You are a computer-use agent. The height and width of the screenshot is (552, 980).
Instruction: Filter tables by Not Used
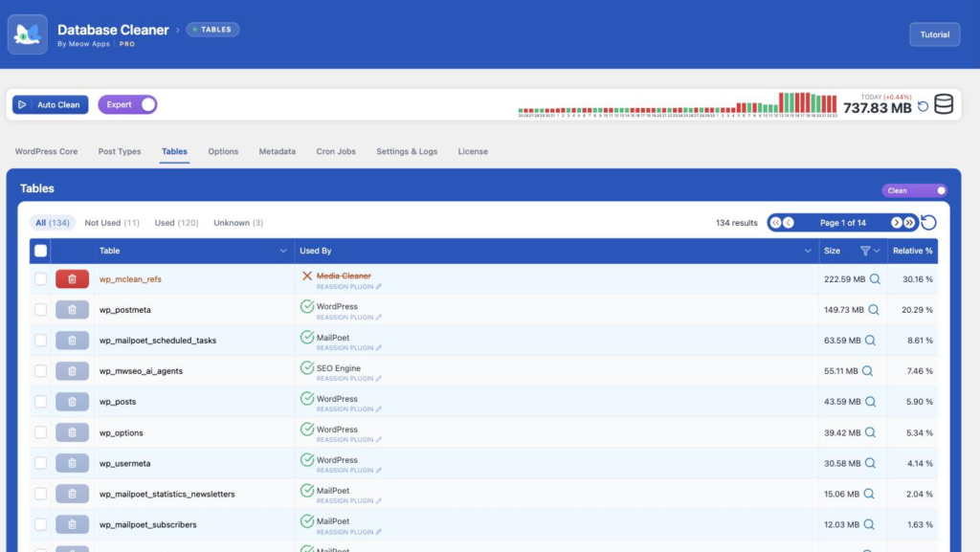click(x=112, y=222)
